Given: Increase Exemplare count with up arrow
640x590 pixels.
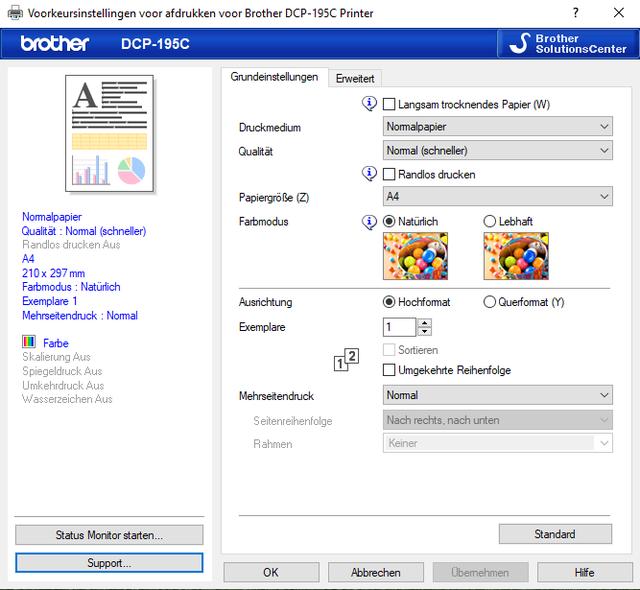Looking at the screenshot, I should 425,322.
